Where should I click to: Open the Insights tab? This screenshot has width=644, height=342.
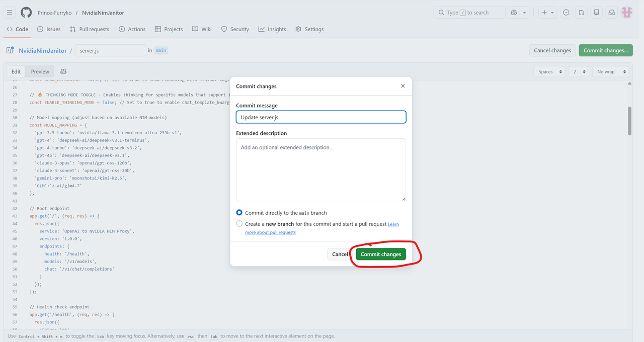click(x=272, y=29)
